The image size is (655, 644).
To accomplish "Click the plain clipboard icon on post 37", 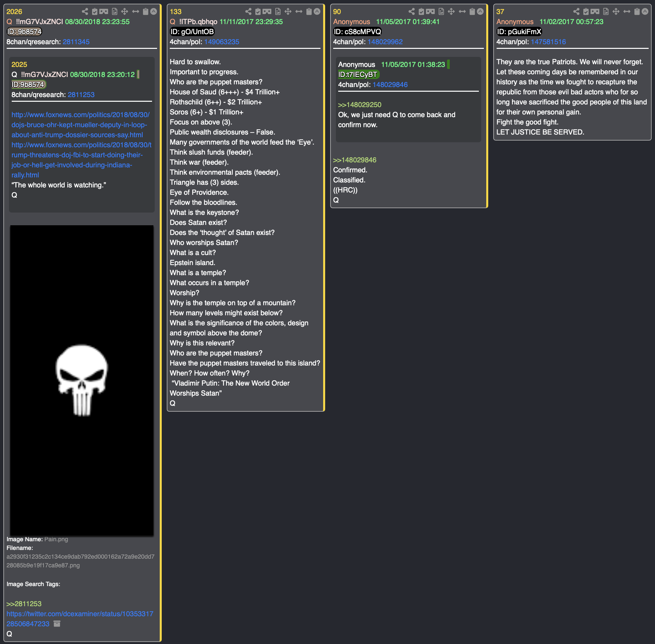I will click(x=637, y=11).
